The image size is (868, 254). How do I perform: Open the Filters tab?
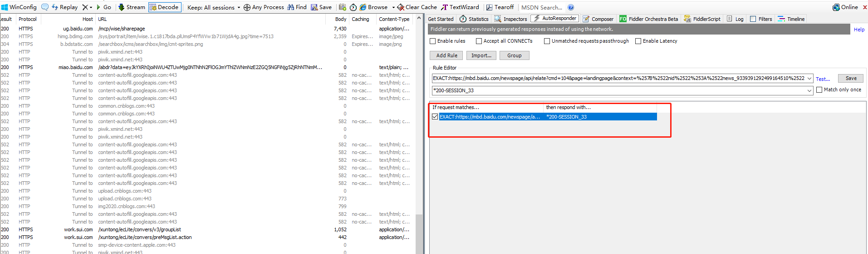[x=761, y=19]
